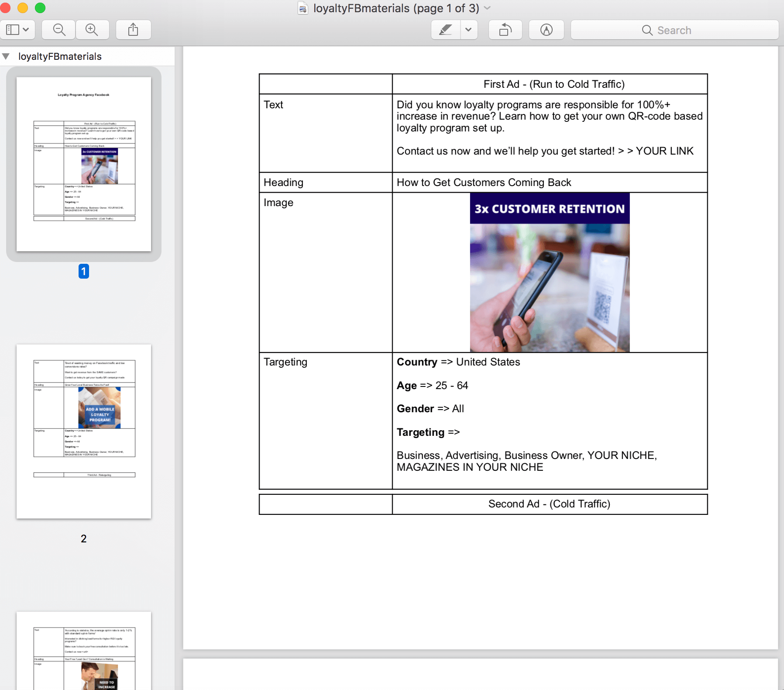
Task: Click 'MAGAZINES IN YOUR NICHE' text
Action: tap(470, 467)
